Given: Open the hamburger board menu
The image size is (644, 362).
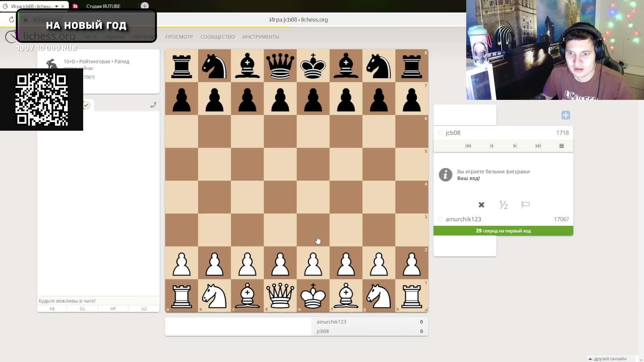Looking at the screenshot, I should pyautogui.click(x=561, y=146).
